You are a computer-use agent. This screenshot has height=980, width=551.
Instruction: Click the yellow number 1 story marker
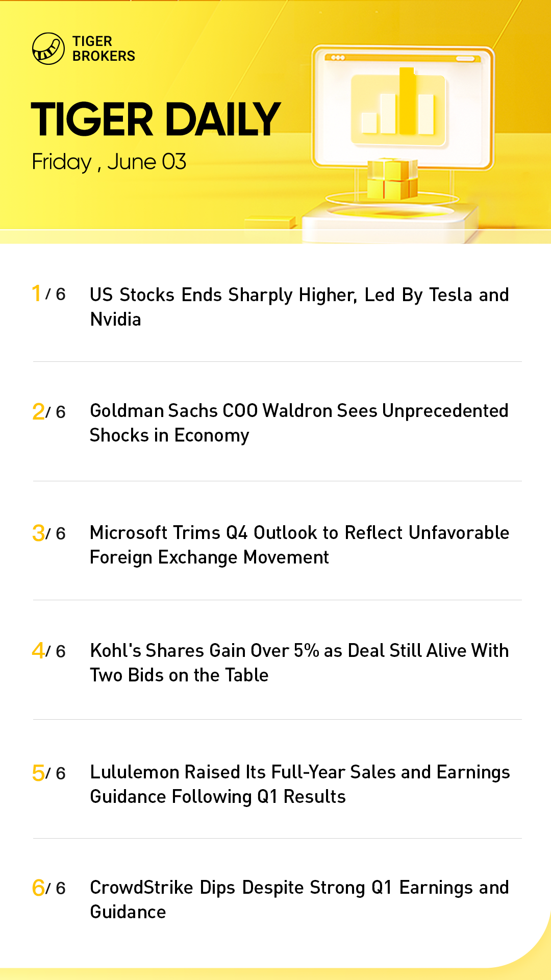click(x=36, y=293)
